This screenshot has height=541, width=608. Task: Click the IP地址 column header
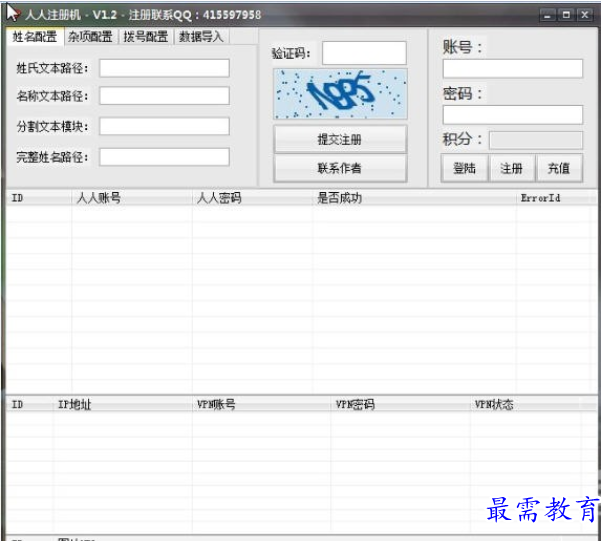click(x=123, y=404)
